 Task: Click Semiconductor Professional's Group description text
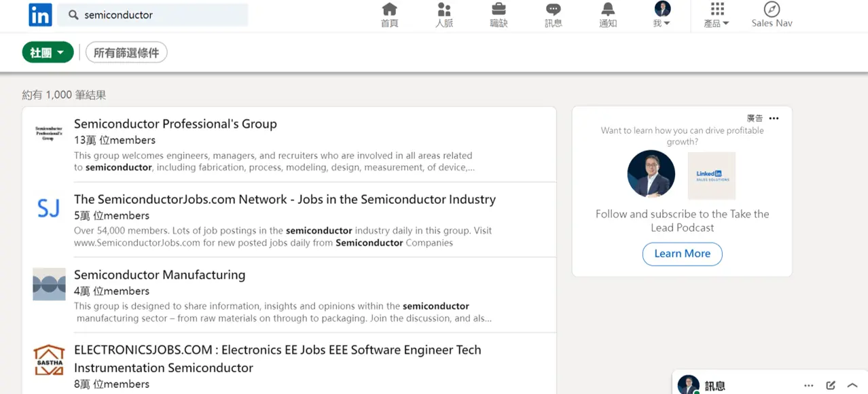[274, 161]
